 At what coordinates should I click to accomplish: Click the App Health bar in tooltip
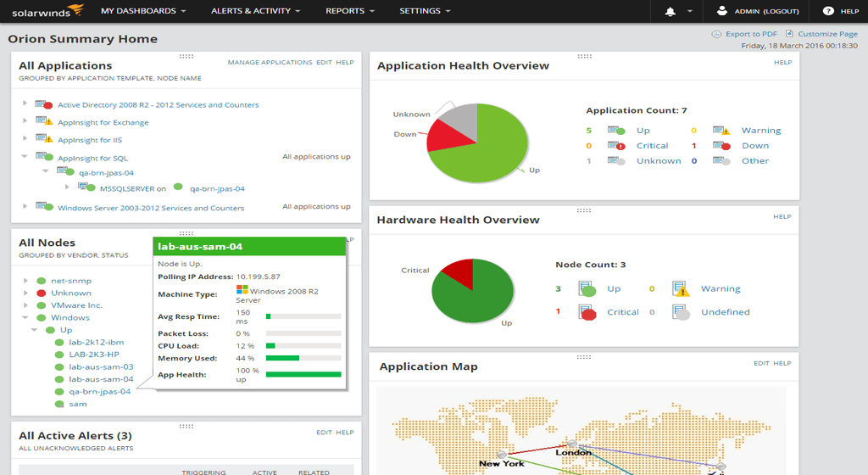pyautogui.click(x=303, y=374)
